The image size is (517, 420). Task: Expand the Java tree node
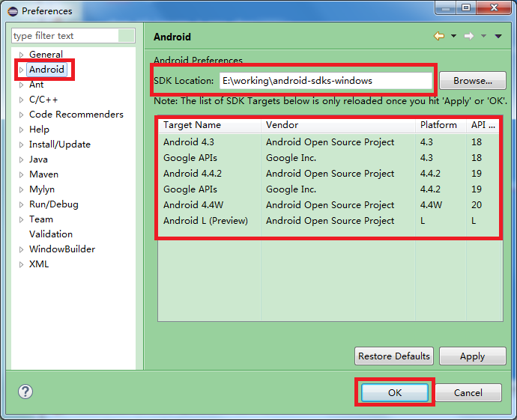tap(22, 159)
